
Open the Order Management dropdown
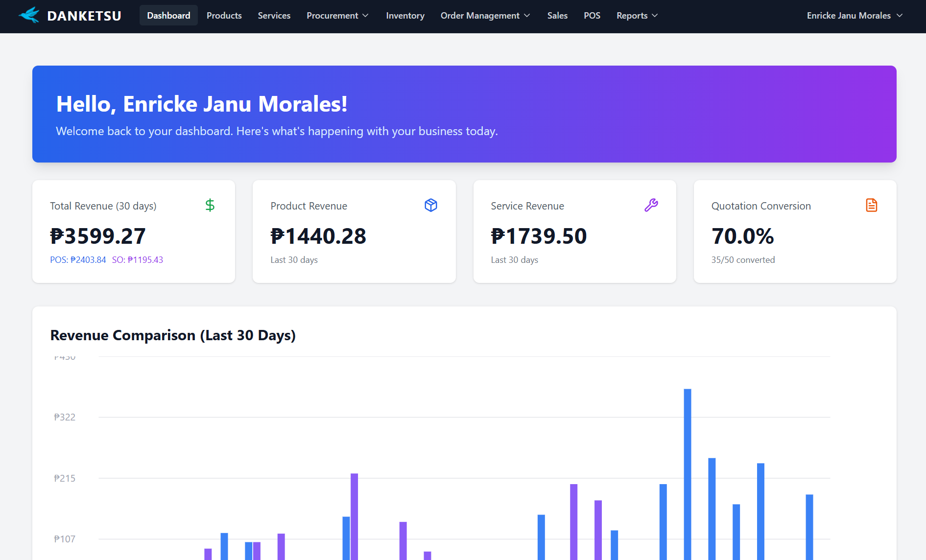[485, 15]
